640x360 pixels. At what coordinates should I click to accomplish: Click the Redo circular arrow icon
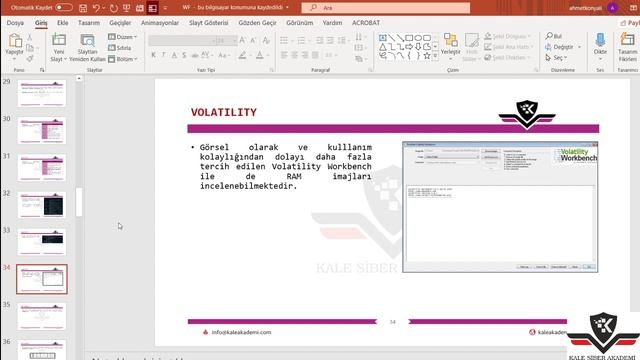113,8
